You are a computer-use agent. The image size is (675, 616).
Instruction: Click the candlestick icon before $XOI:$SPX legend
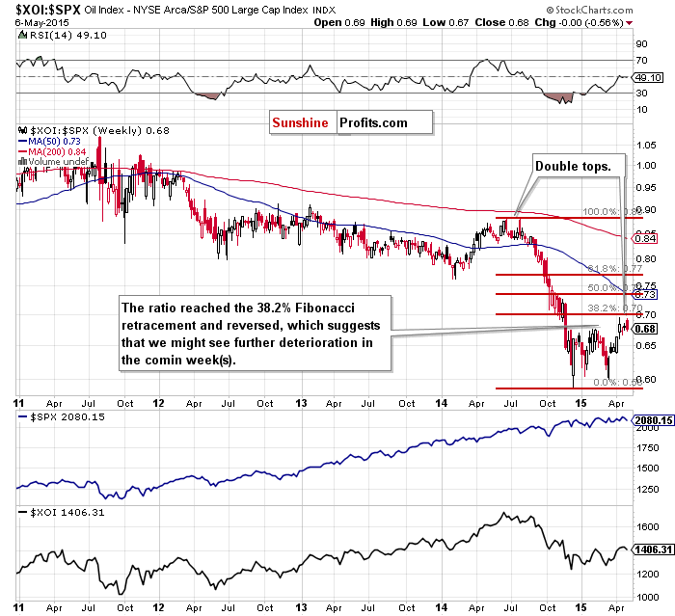(x=23, y=130)
